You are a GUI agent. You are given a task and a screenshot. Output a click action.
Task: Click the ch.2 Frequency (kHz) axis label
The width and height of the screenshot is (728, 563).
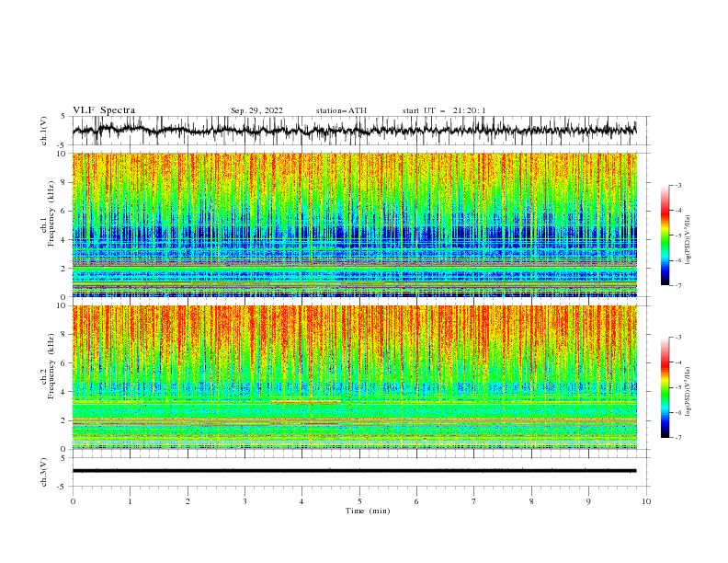point(48,366)
